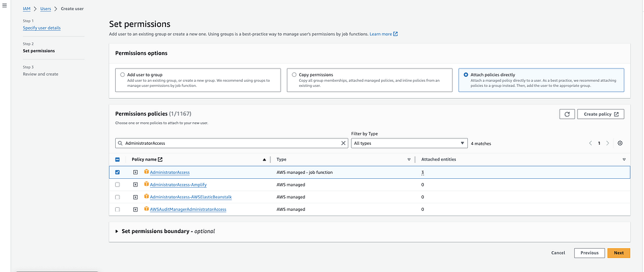Open the Filter by Type dropdown
The height and width of the screenshot is (272, 644).
click(x=409, y=144)
